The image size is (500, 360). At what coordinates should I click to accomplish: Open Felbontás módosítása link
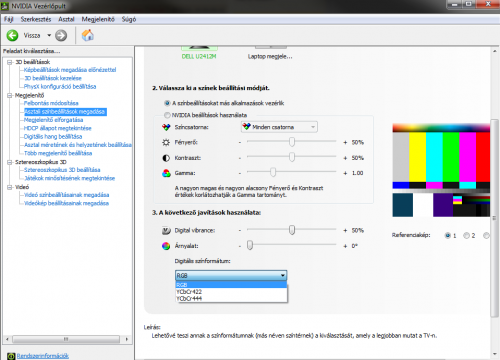tap(51, 103)
